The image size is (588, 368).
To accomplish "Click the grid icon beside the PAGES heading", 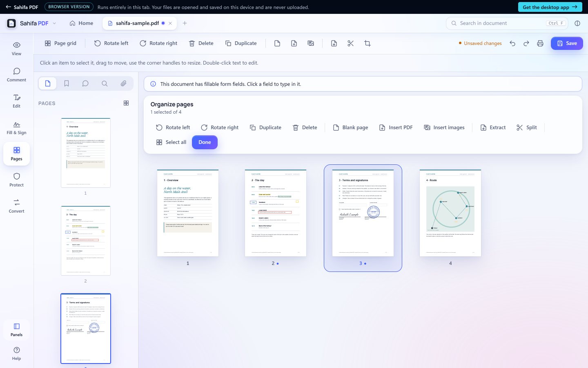I will pyautogui.click(x=126, y=103).
